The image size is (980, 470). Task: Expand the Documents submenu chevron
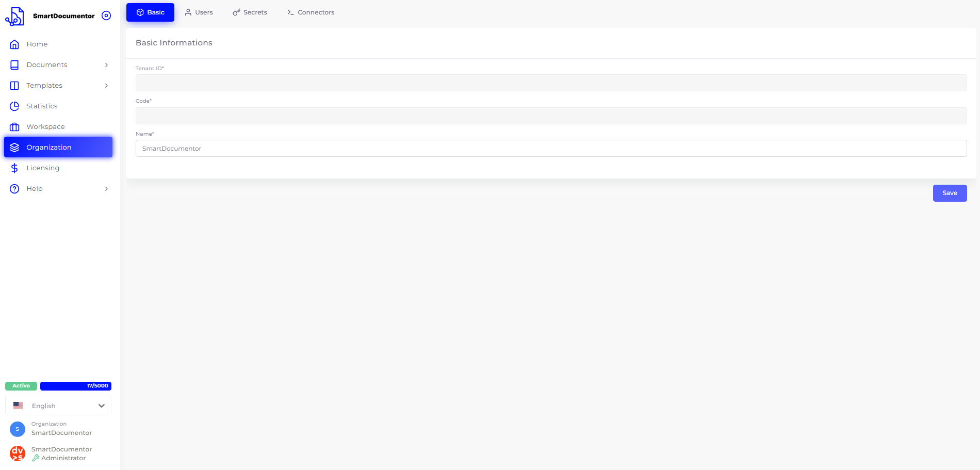click(x=106, y=65)
